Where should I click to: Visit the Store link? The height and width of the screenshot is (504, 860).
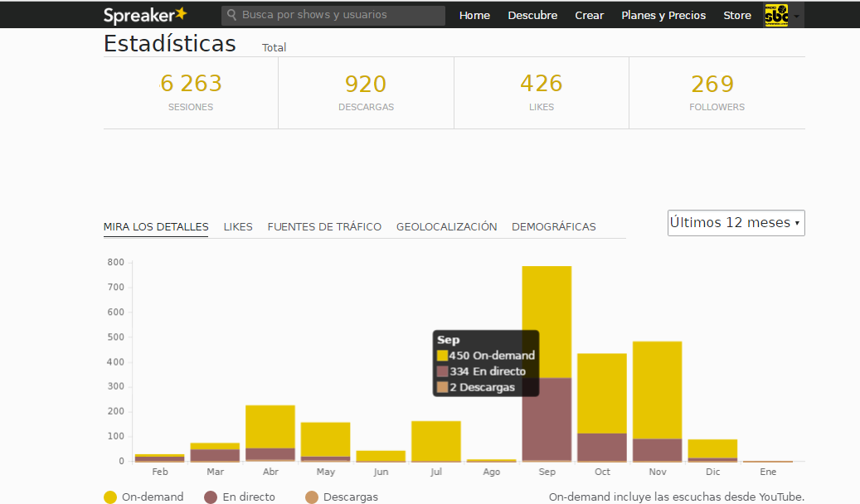[x=736, y=16]
